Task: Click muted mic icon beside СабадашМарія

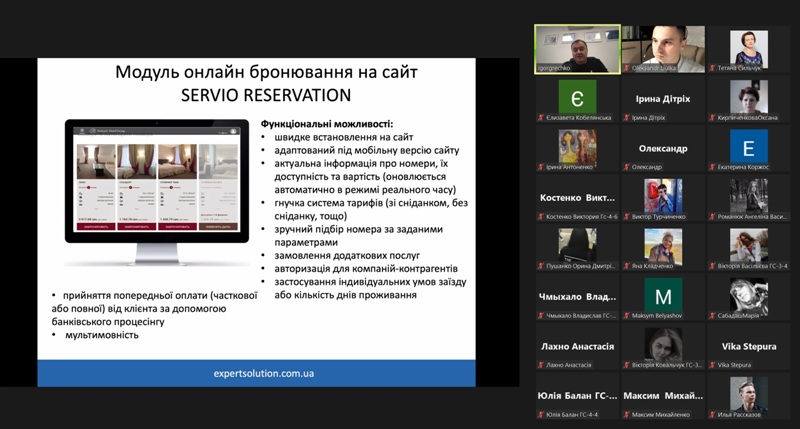Action: point(712,315)
